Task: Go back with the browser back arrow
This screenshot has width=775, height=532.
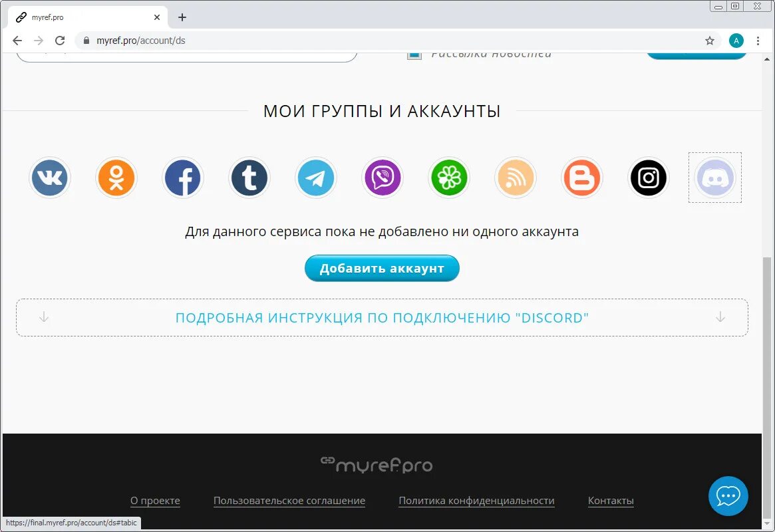Action: (x=17, y=41)
